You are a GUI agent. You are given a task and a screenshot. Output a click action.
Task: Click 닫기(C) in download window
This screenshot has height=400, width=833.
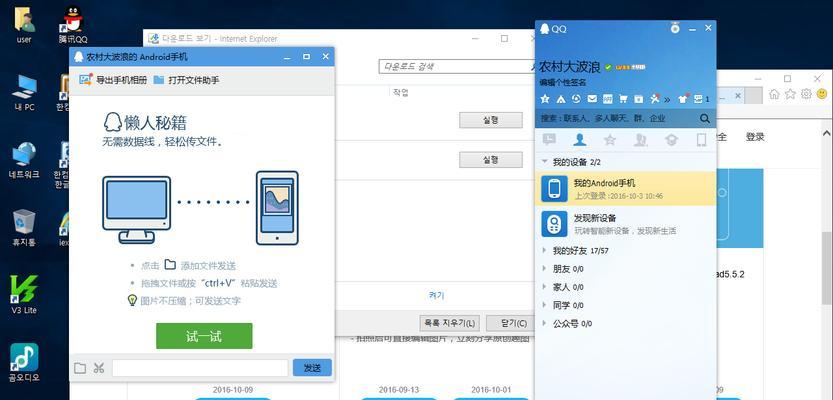tap(510, 323)
